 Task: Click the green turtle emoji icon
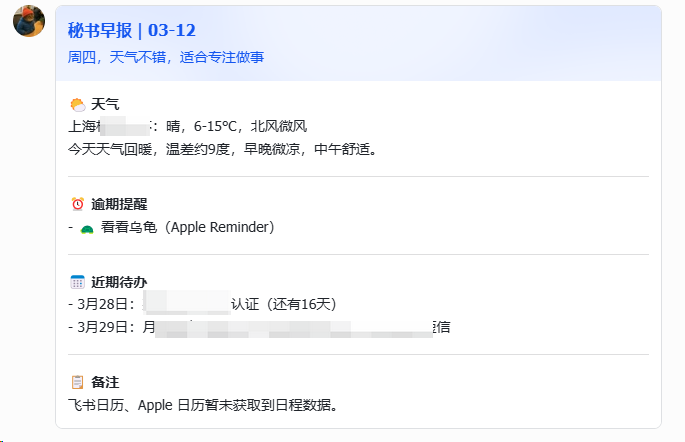(x=87, y=228)
